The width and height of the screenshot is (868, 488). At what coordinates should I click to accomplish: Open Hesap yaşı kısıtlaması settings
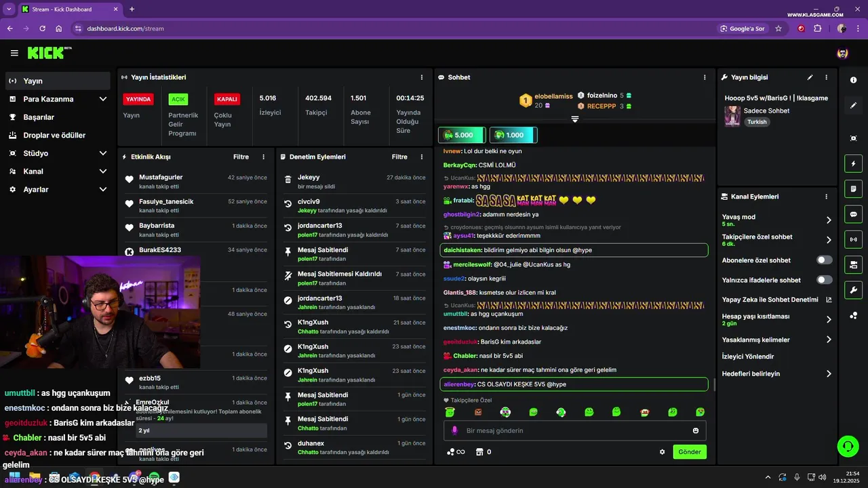(776, 319)
